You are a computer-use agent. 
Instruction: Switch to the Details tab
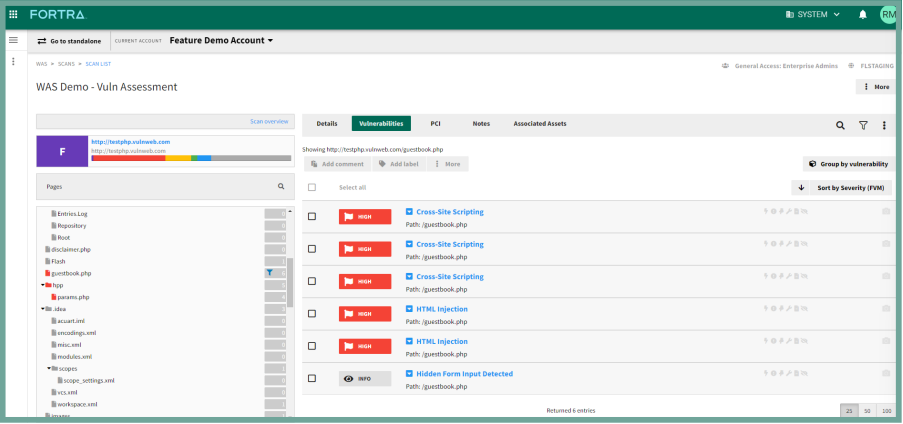click(x=327, y=123)
